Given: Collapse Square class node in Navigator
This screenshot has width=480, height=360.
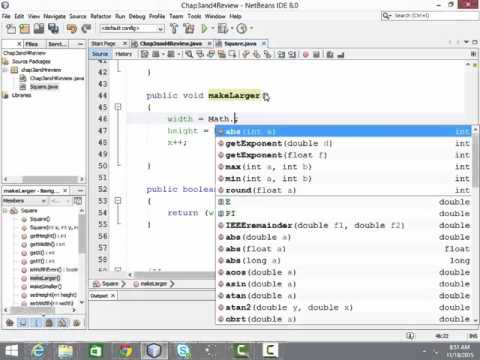Looking at the screenshot, I should click(x=5, y=211).
